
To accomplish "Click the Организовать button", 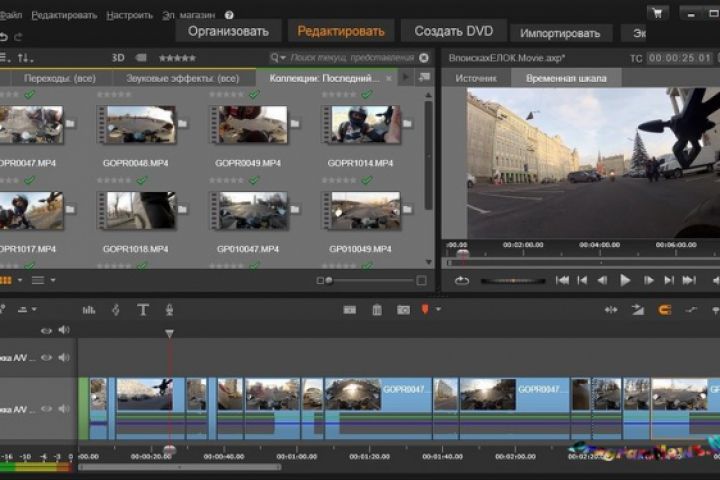I will (228, 31).
